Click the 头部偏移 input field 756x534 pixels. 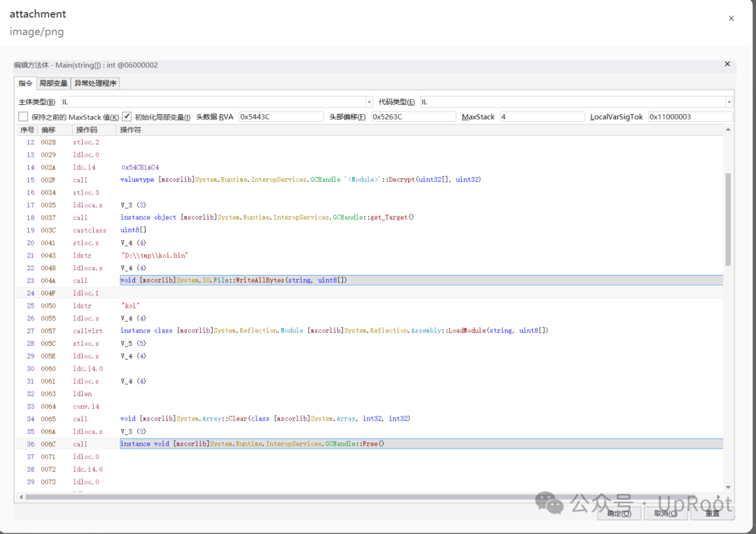pos(413,117)
